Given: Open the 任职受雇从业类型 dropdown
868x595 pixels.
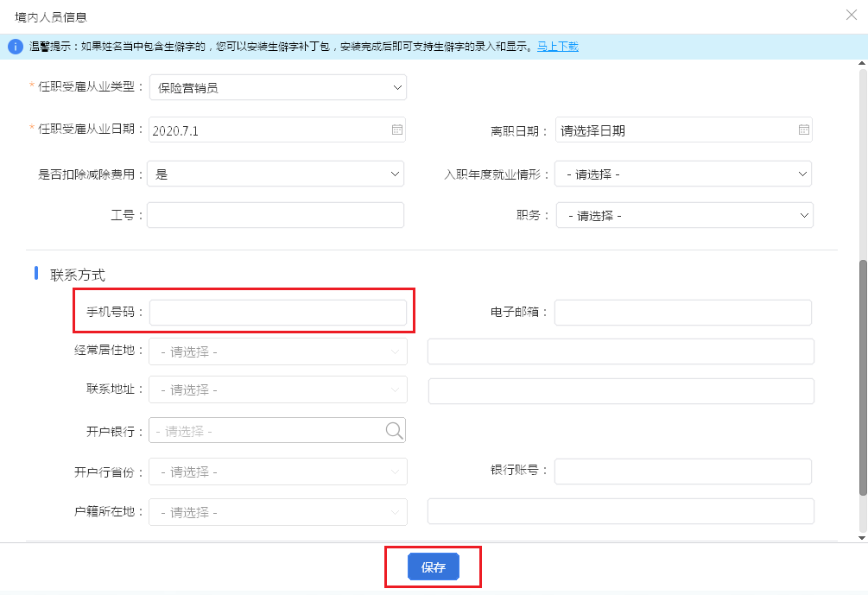Looking at the screenshot, I should tap(278, 87).
